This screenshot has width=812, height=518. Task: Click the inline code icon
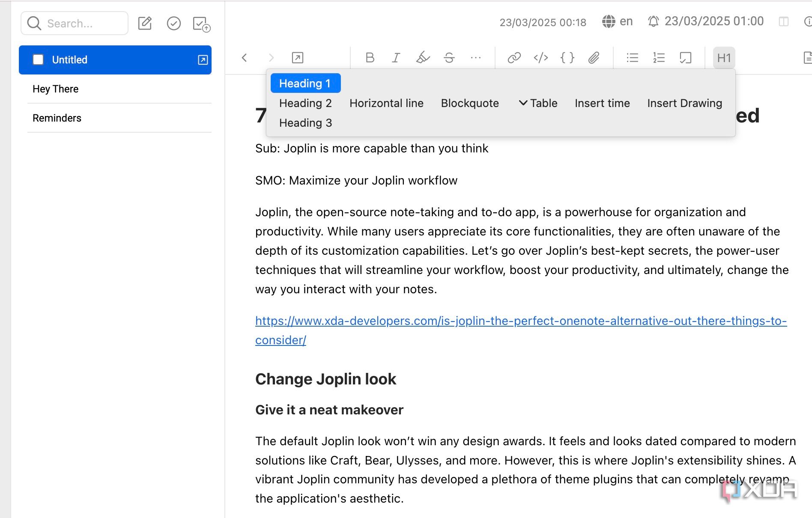pos(540,57)
